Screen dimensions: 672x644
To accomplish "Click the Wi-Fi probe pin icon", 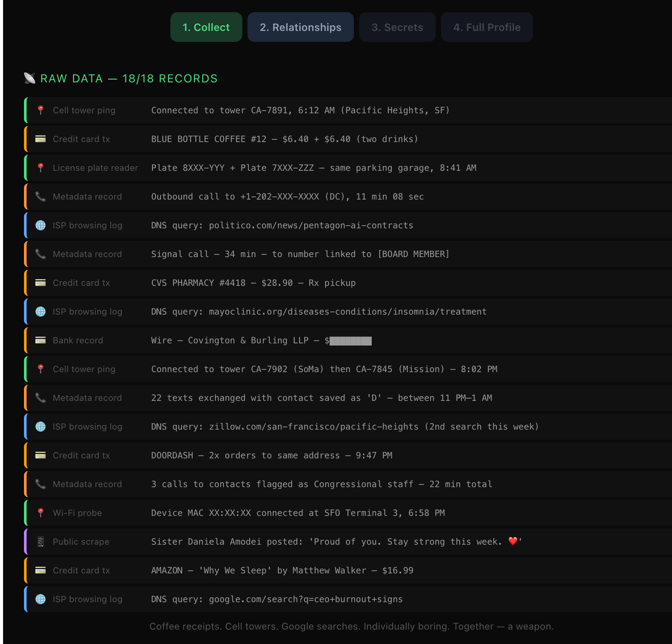I will (x=41, y=513).
